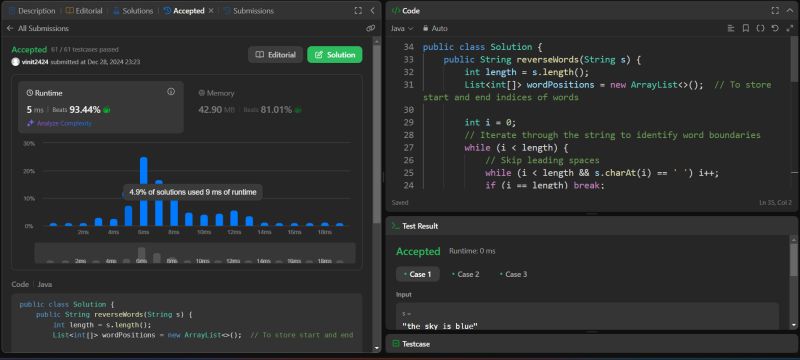Switch to the Editorial tab
The image size is (800, 360).
coord(84,11)
